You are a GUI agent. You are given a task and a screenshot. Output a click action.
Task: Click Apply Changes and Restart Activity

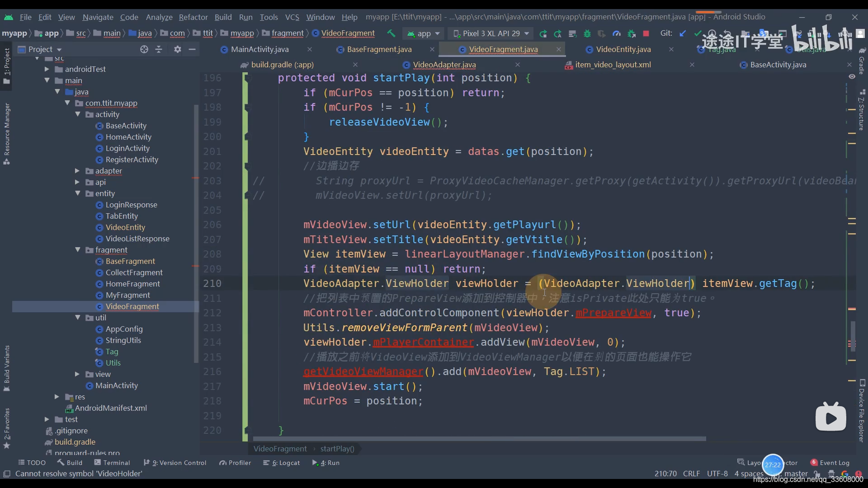(558, 33)
